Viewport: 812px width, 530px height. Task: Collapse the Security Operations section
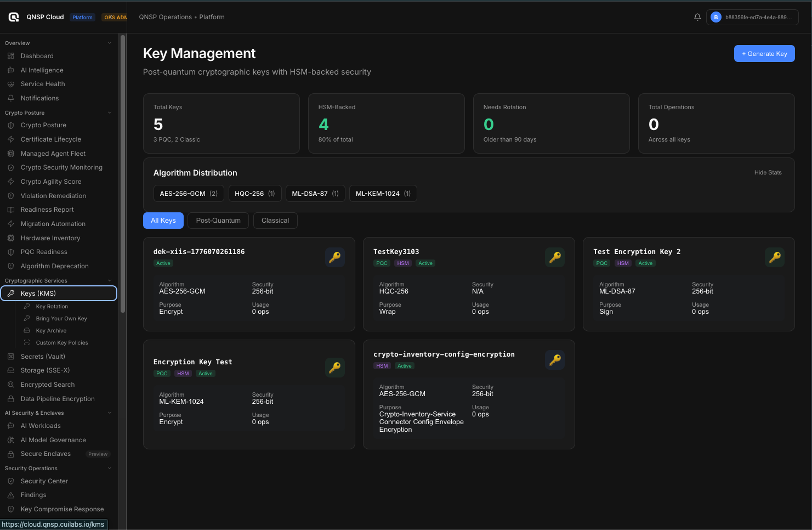(109, 467)
